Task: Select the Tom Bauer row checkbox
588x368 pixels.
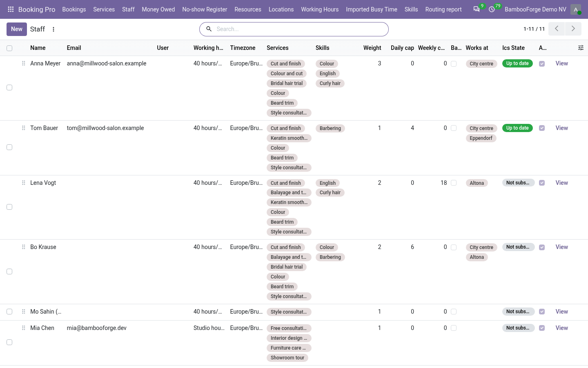Action: [x=9, y=147]
